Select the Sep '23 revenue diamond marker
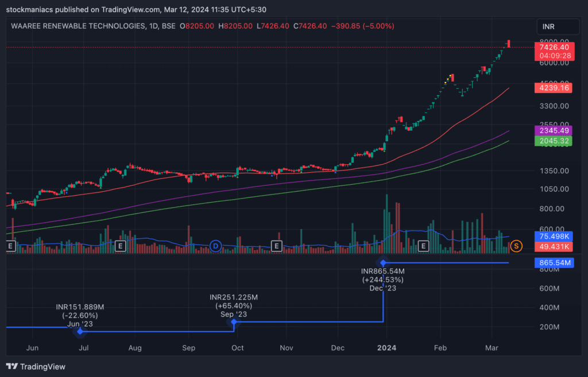 coord(234,322)
